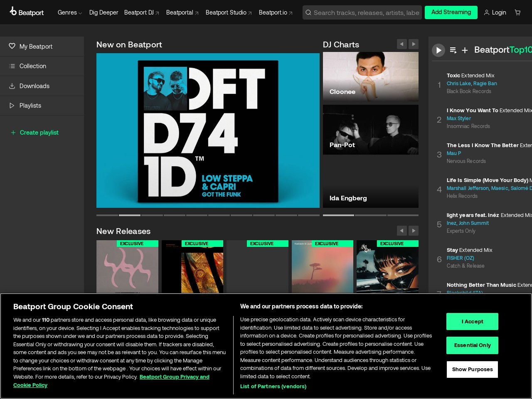
Task: Click the Collection list icon
Action: [x=12, y=66]
